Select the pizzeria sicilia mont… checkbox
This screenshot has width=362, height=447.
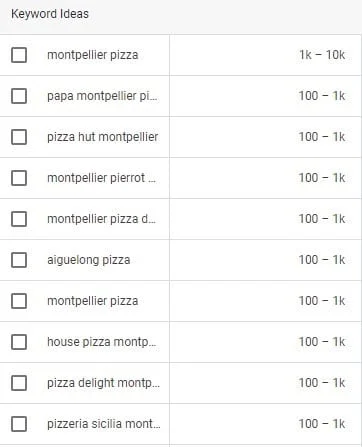(x=19, y=424)
